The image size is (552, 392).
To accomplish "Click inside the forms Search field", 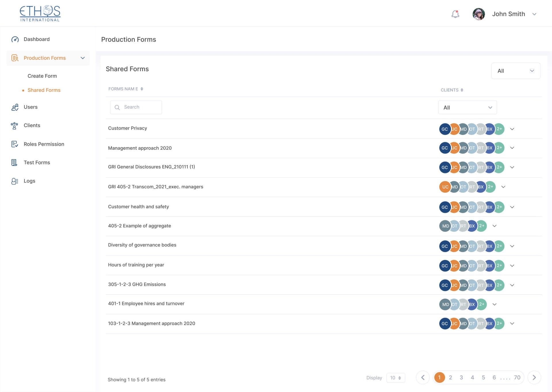I will 136,107.
